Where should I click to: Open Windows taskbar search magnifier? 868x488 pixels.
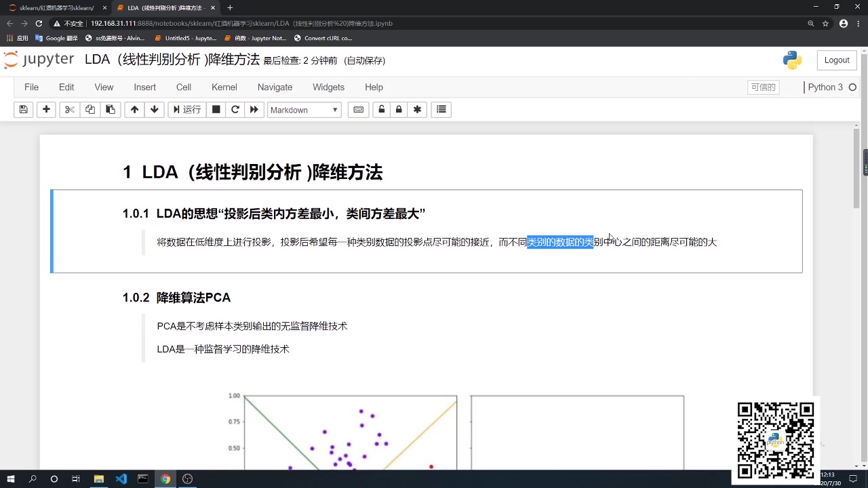[x=33, y=479]
